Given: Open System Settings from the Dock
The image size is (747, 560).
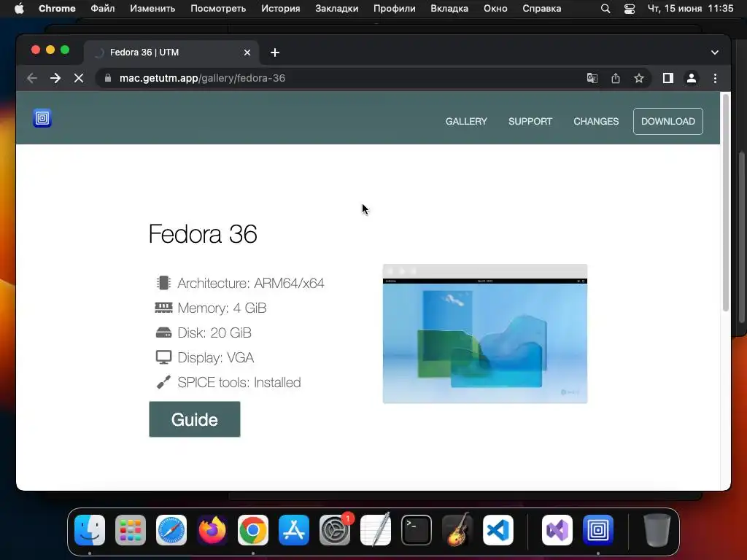Looking at the screenshot, I should click(x=335, y=530).
